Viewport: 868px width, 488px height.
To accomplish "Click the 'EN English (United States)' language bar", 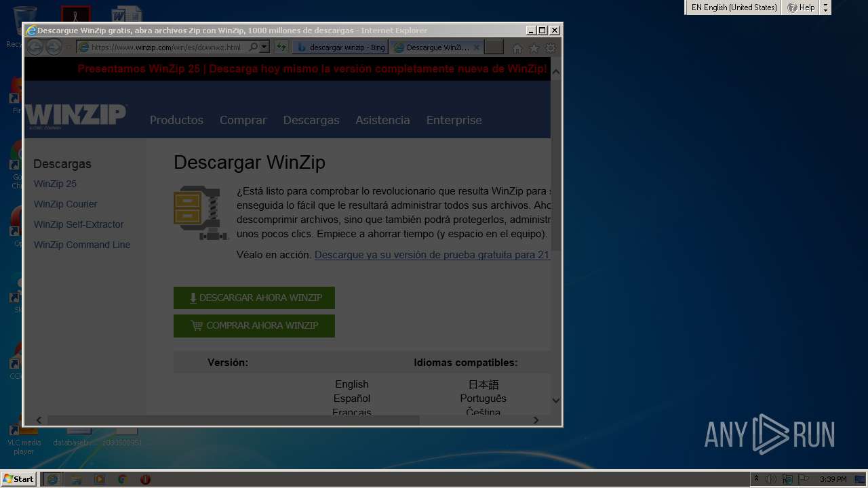I will [x=734, y=7].
